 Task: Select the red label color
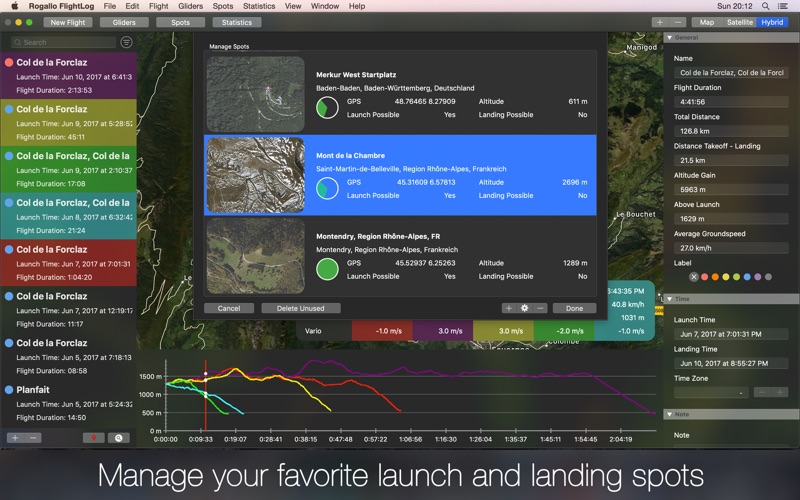click(x=705, y=277)
